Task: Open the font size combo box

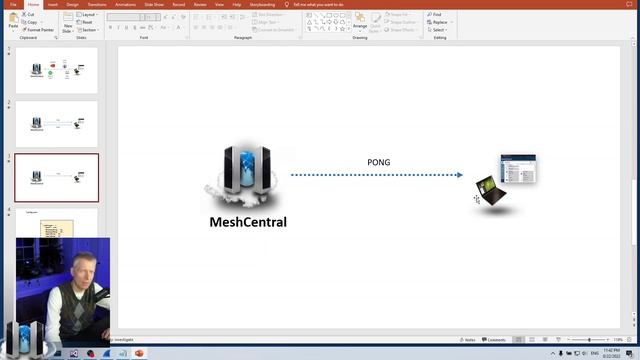Action: [153, 17]
